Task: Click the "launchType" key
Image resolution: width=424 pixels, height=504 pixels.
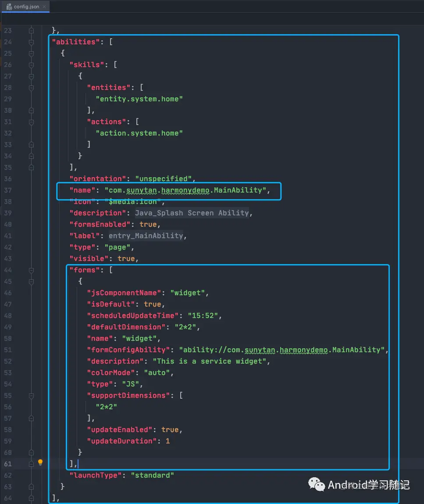Action: point(96,475)
